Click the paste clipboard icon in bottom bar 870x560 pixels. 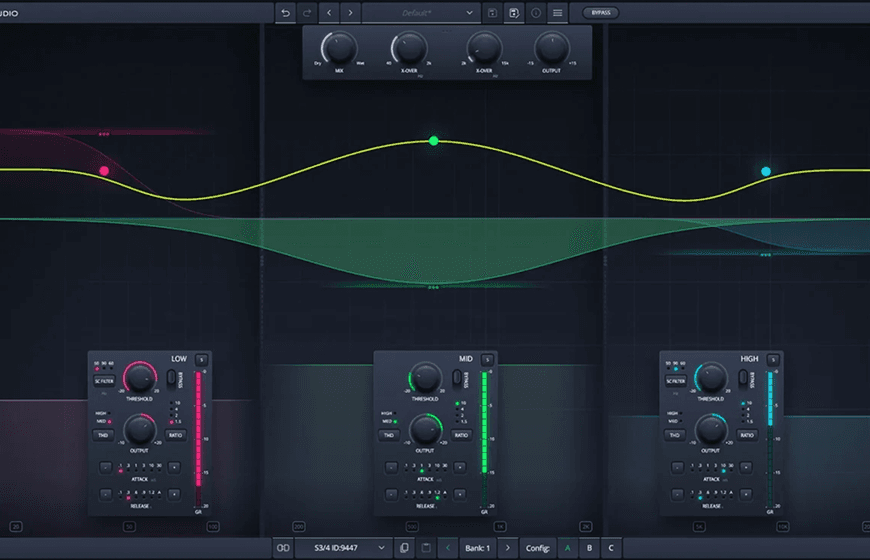pos(426,548)
